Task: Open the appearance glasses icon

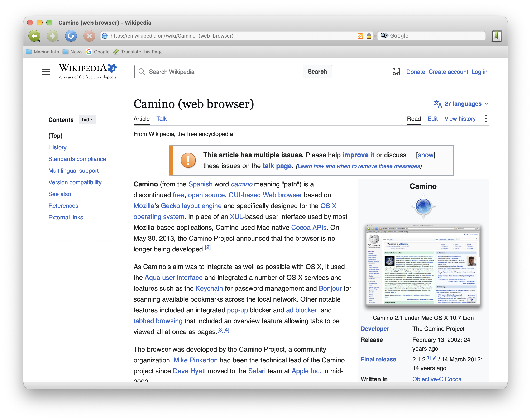Action: tap(396, 72)
